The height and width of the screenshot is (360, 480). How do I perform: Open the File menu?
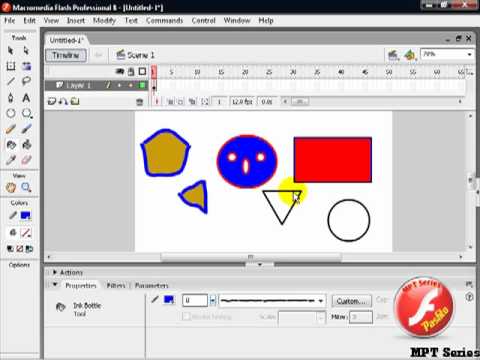click(x=10, y=21)
